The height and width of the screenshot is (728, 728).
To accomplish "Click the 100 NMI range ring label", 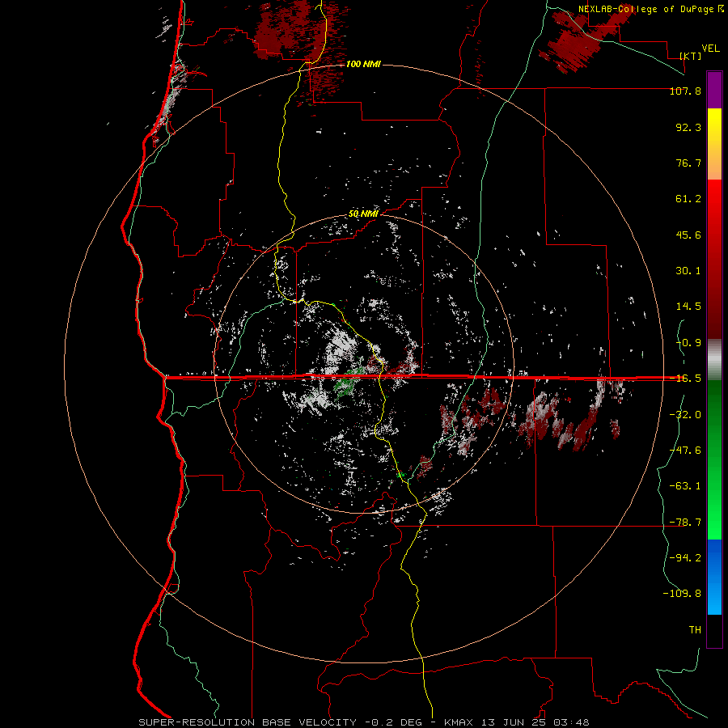I will click(x=363, y=64).
